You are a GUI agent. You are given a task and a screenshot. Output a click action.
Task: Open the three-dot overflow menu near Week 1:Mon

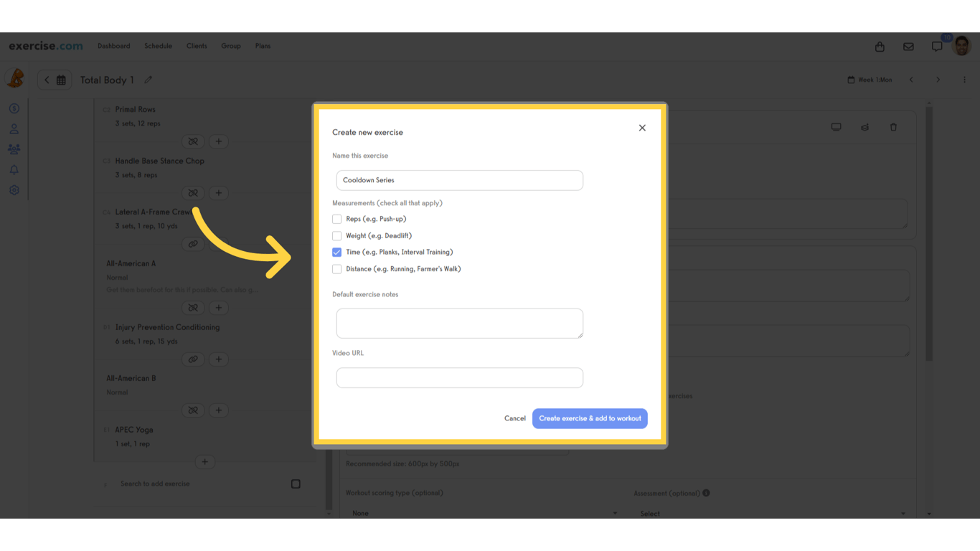click(x=964, y=80)
